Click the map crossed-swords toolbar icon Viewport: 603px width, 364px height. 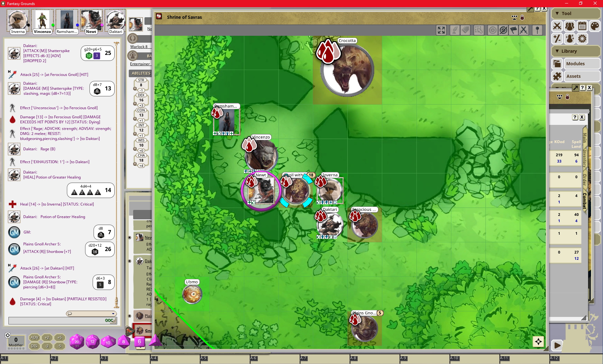pyautogui.click(x=524, y=30)
